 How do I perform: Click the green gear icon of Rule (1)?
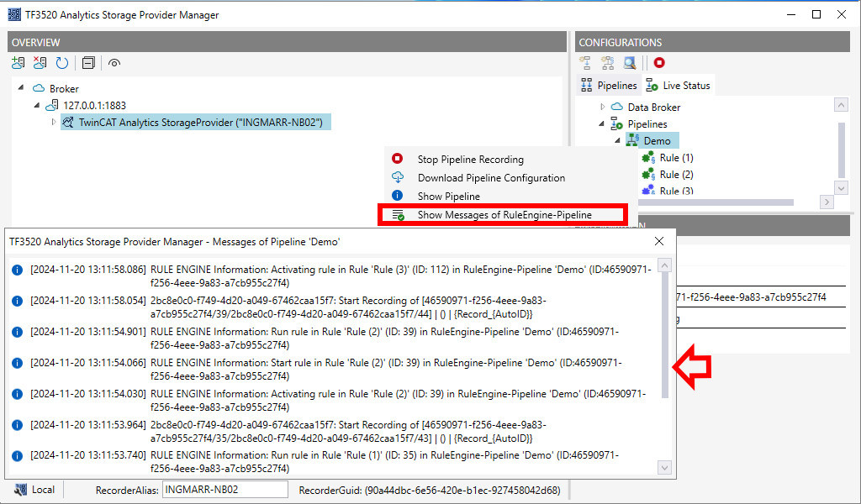click(x=648, y=158)
